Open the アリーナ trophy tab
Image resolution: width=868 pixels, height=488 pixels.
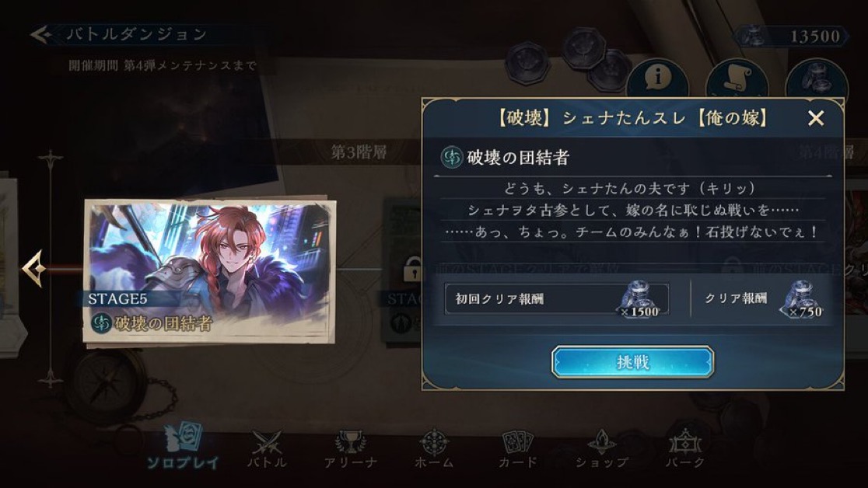tap(351, 449)
